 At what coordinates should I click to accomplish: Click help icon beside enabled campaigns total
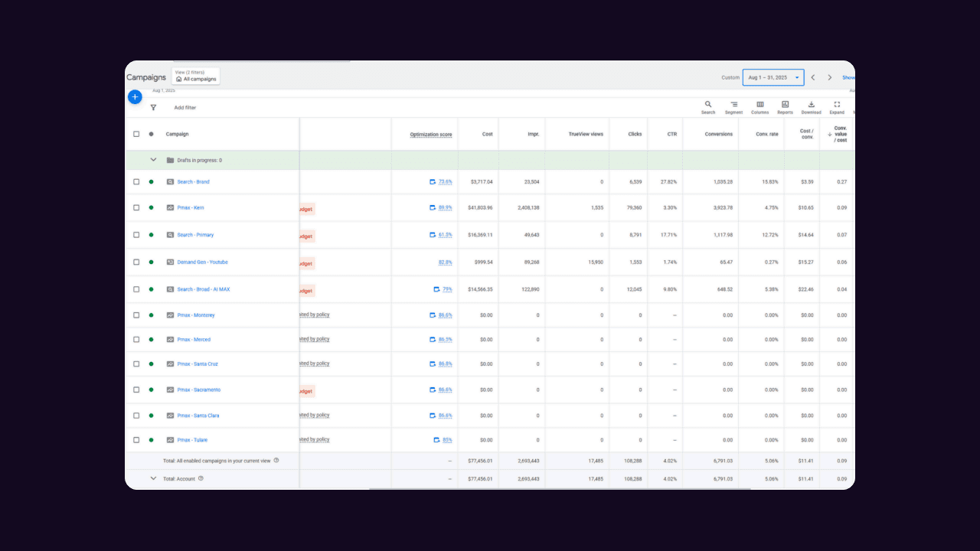pos(276,461)
